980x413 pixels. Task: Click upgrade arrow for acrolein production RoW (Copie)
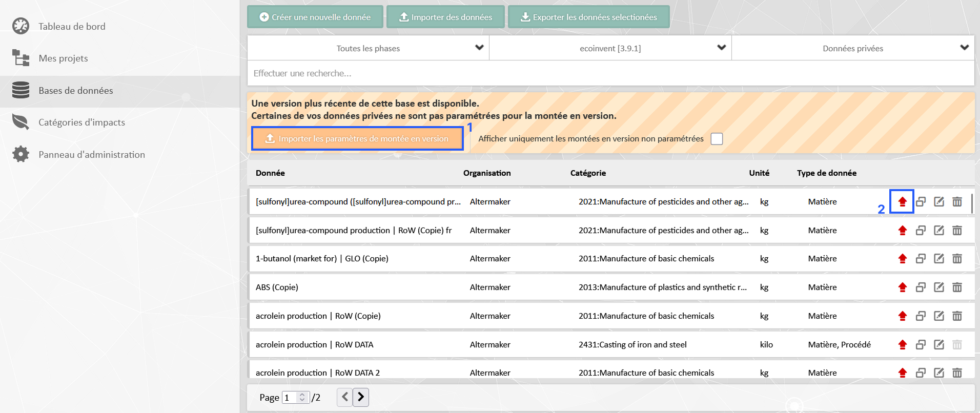[x=903, y=316]
